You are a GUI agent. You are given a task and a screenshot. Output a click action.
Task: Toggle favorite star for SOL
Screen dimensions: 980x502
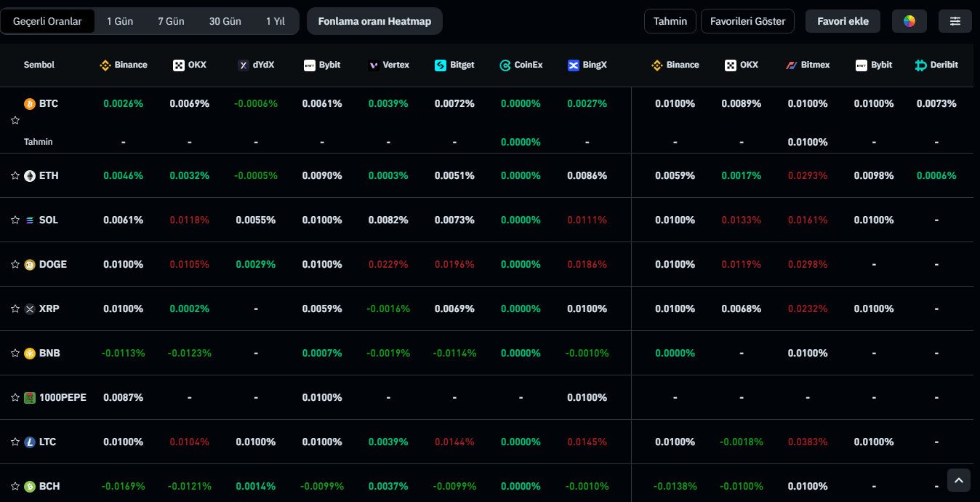click(x=15, y=220)
